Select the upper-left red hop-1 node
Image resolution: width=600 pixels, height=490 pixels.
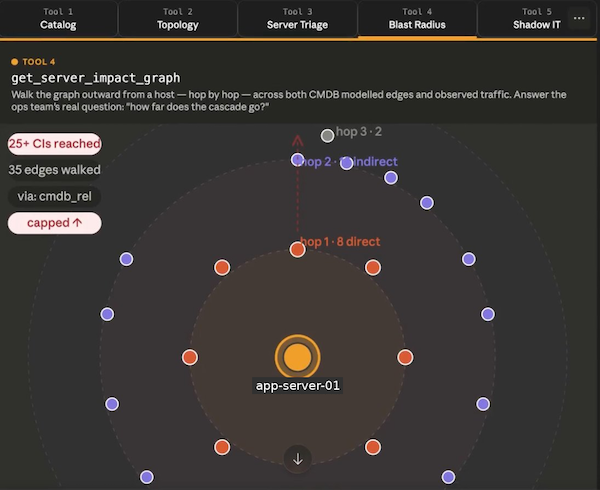(x=222, y=267)
